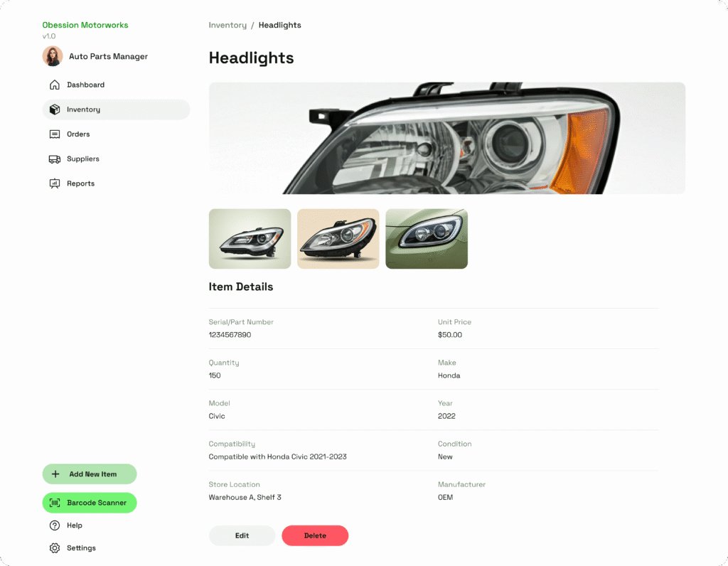Click the Edit button
The height and width of the screenshot is (566, 728).
pos(242,535)
